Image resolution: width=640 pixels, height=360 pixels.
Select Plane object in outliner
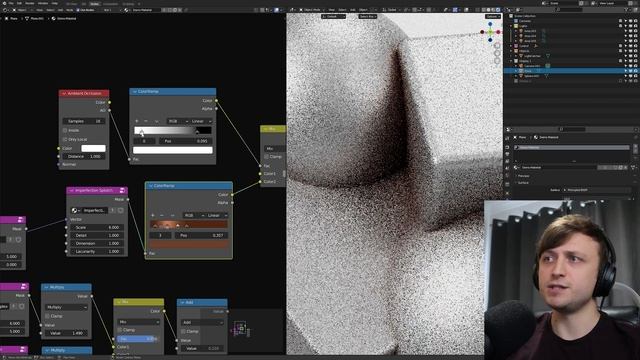pos(528,71)
